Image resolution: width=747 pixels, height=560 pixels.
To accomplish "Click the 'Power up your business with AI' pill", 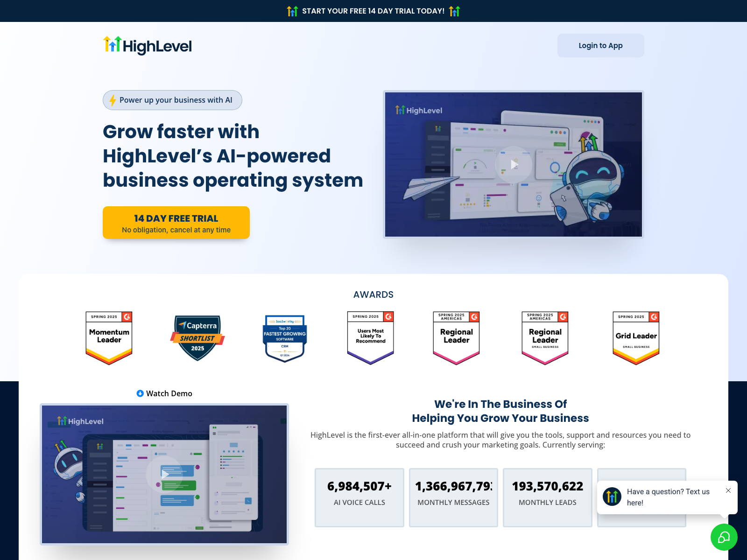I will [x=172, y=100].
